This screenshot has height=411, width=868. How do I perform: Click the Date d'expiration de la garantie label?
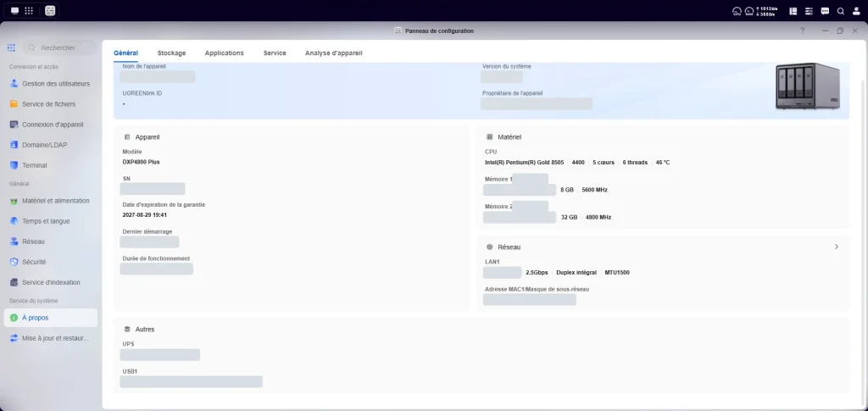pos(164,205)
